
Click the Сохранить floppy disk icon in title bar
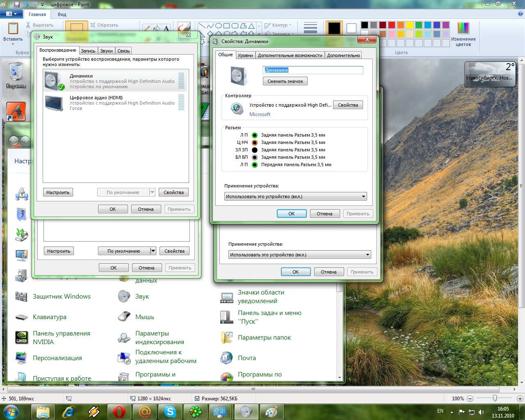coord(17,5)
